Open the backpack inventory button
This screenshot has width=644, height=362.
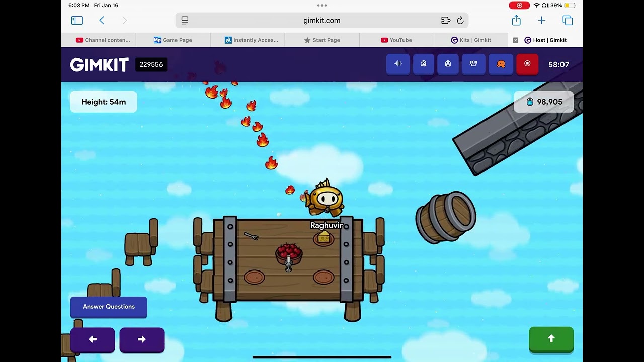(x=448, y=64)
